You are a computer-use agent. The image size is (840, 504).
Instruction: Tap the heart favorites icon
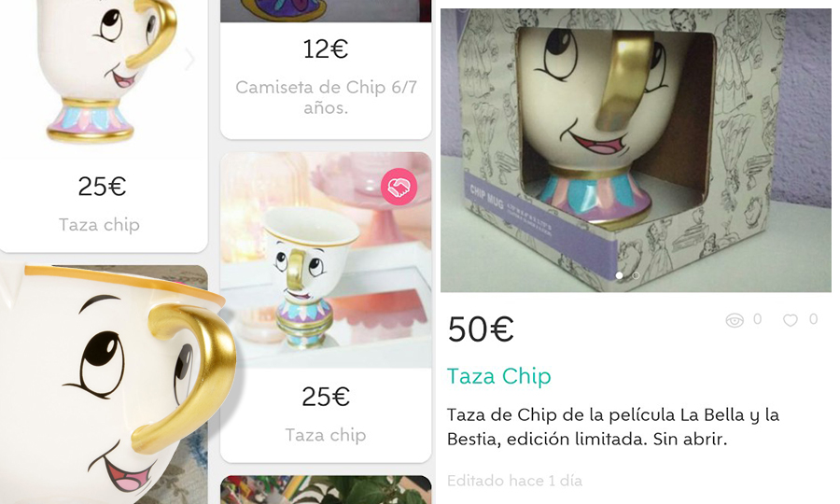click(x=791, y=320)
